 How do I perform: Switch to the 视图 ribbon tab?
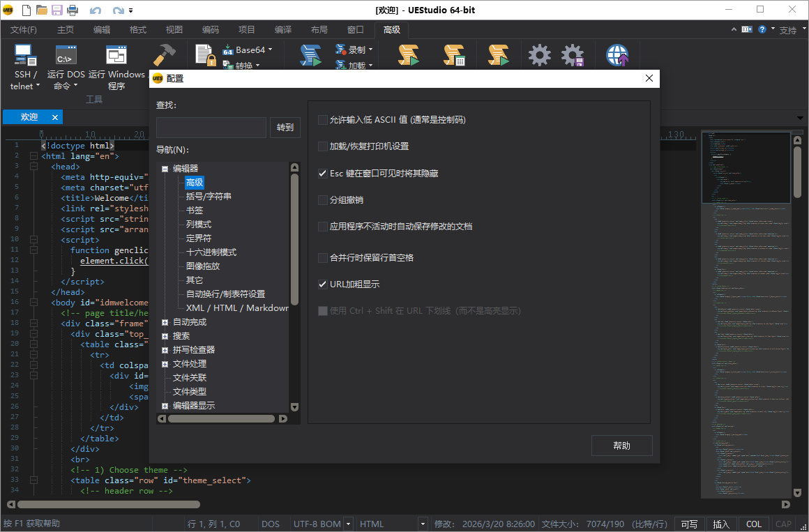[173, 29]
